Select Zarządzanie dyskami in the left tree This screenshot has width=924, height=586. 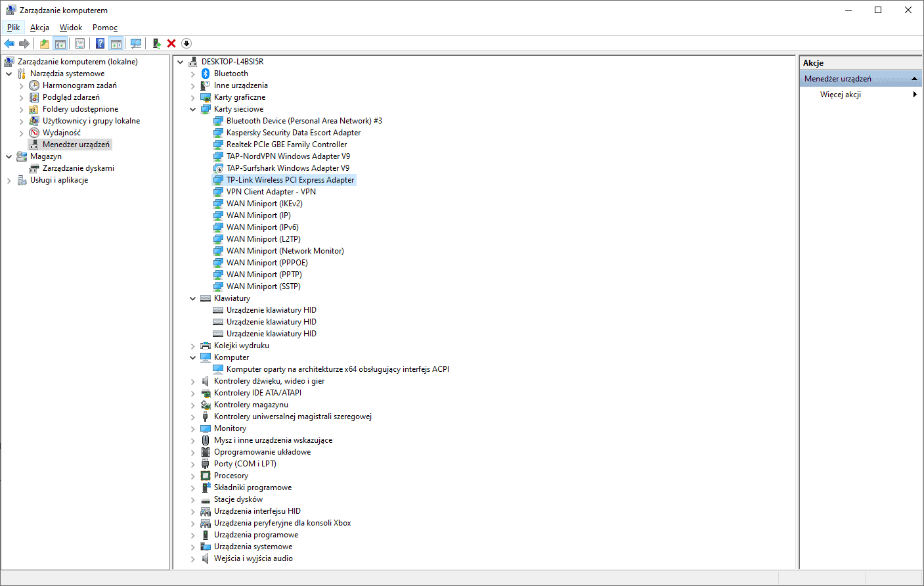[x=78, y=168]
